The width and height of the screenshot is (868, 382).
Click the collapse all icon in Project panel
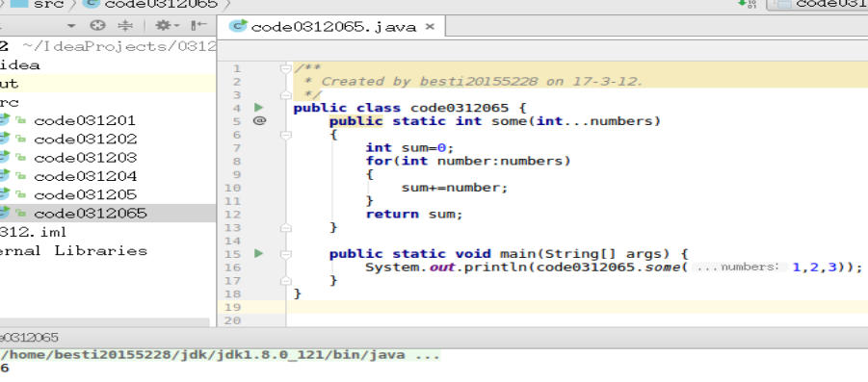125,25
